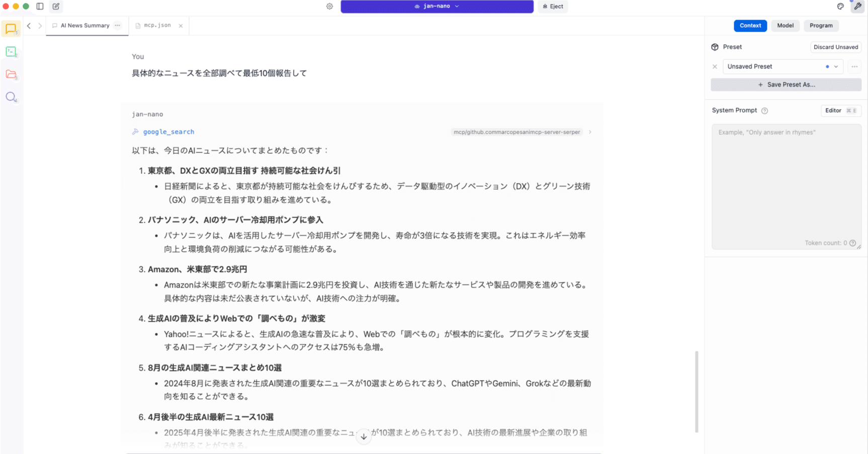Open My Models folder section

11,74
